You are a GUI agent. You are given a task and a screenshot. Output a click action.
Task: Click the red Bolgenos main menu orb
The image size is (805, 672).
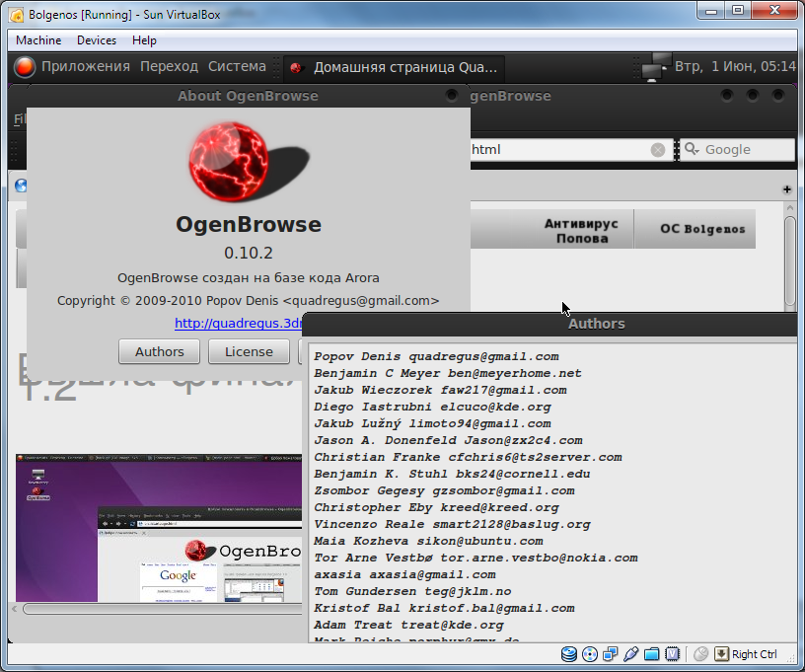click(24, 67)
